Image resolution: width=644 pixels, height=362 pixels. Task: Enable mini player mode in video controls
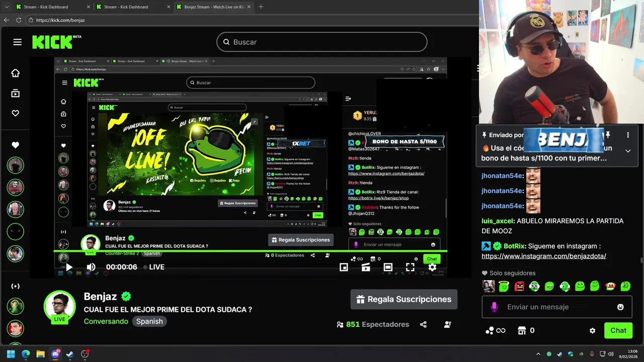coord(344,267)
